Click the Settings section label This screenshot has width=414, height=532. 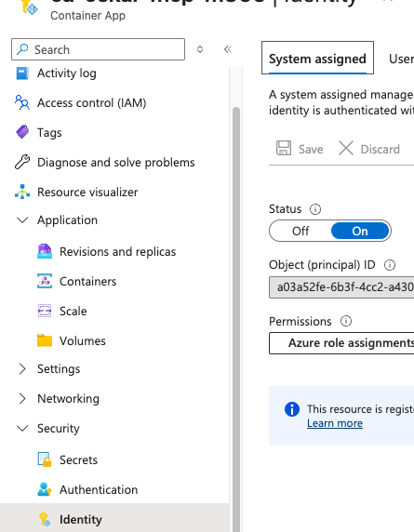click(59, 369)
